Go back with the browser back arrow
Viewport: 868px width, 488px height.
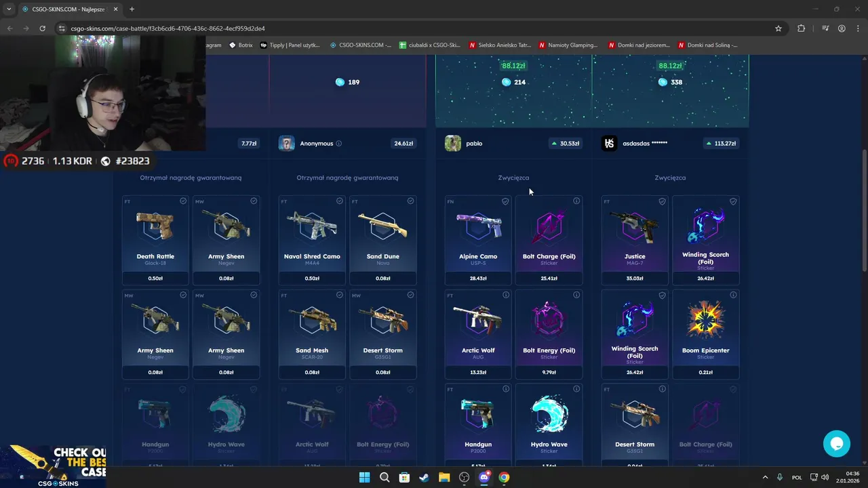9,28
